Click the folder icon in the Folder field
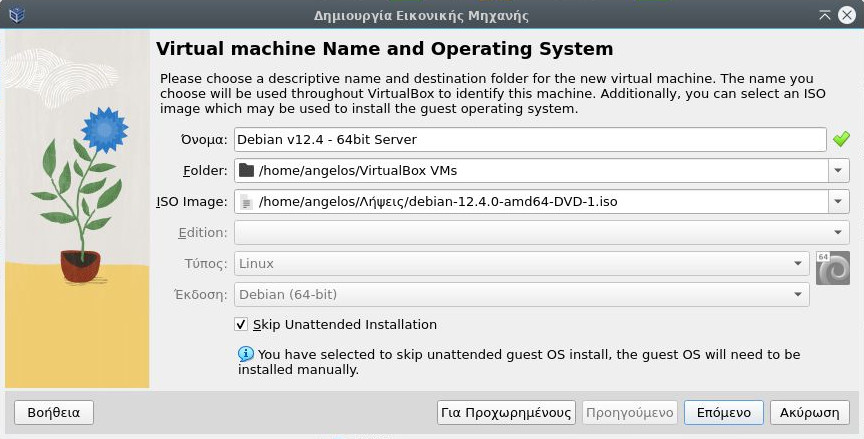This screenshot has width=864, height=439. click(246, 171)
